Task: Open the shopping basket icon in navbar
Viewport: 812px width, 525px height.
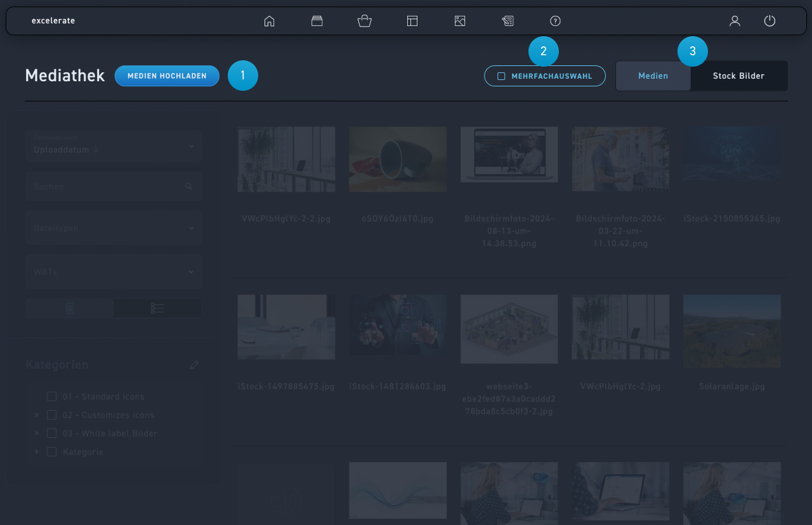Action: 364,21
